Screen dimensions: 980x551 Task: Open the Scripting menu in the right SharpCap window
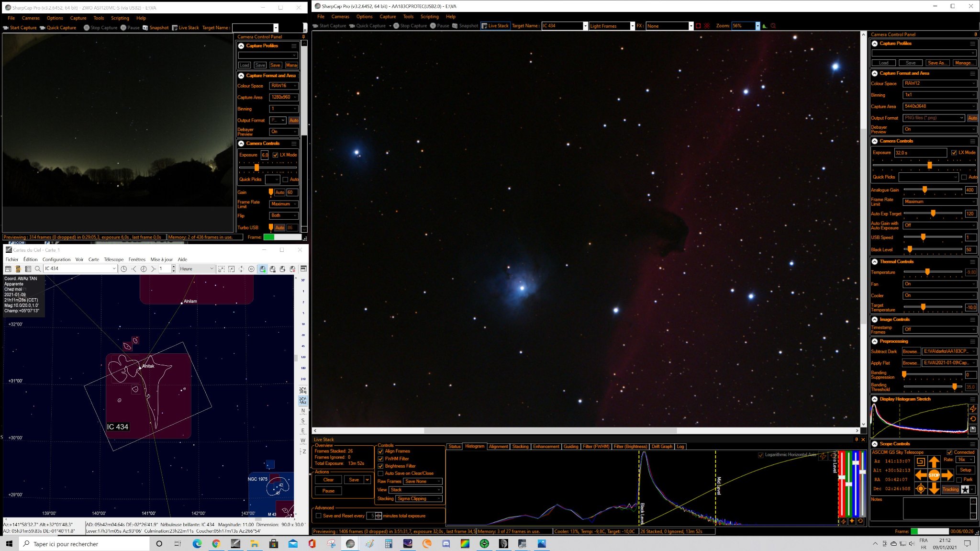429,16
